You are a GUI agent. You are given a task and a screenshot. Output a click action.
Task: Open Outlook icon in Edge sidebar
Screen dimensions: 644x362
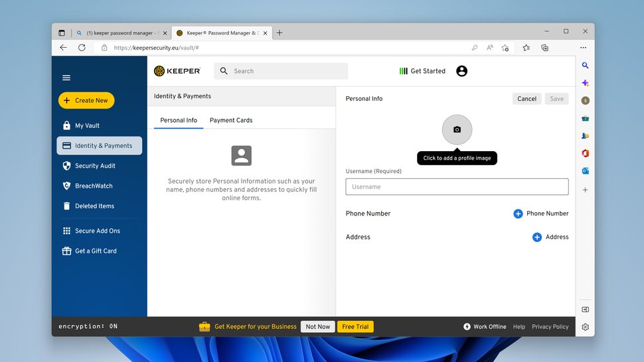586,171
